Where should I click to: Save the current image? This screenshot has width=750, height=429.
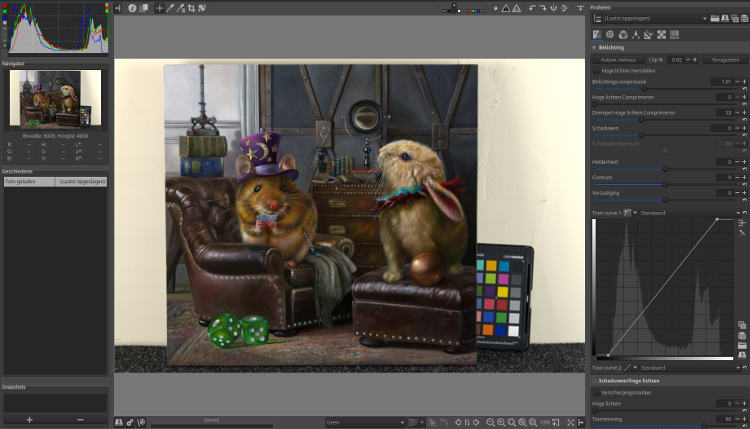point(119,422)
